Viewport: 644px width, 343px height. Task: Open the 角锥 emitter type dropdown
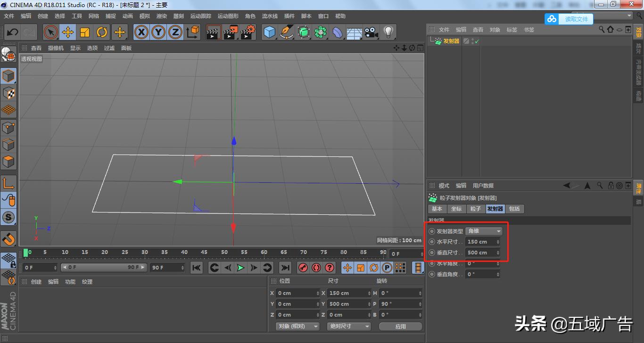[484, 231]
